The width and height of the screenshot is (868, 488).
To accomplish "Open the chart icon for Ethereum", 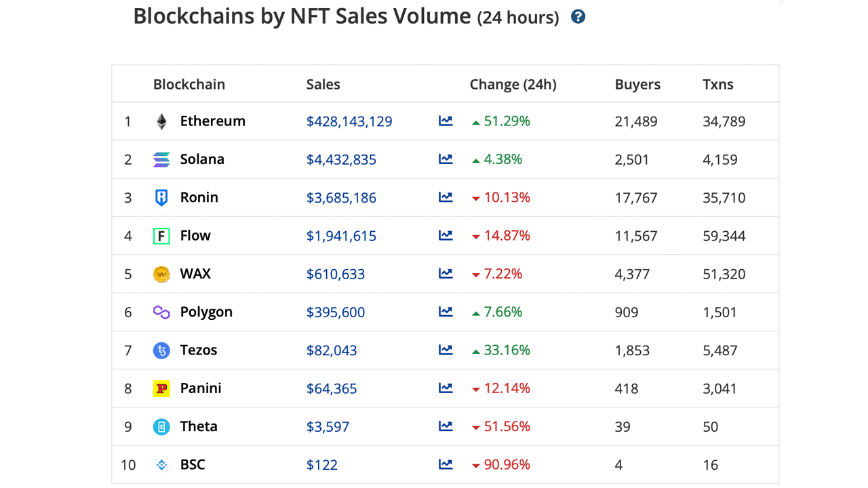I will 446,121.
